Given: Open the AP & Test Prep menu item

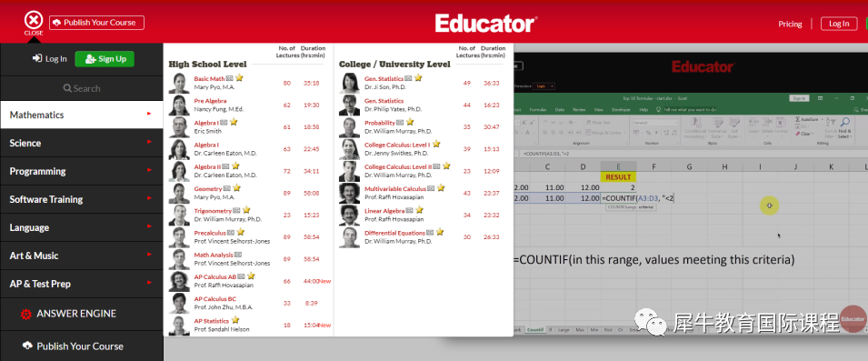Looking at the screenshot, I should [x=82, y=284].
